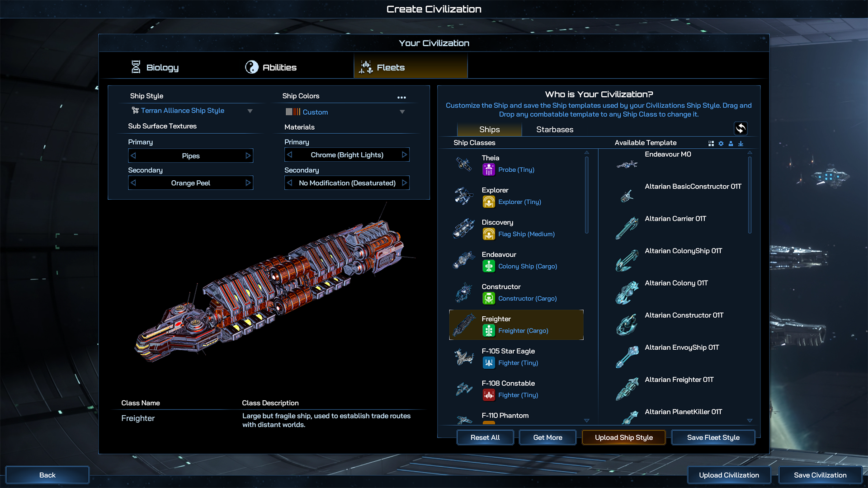Select the Explorer ship thumbnail
The width and height of the screenshot is (868, 488).
click(x=464, y=196)
